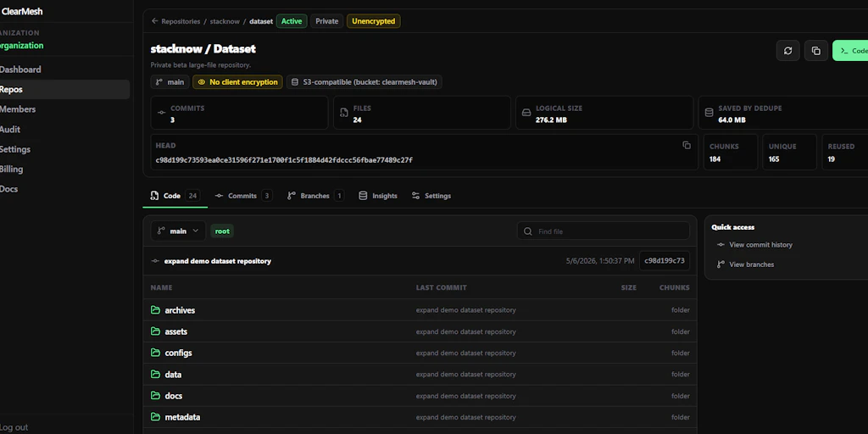Switch to the Commits tab
Viewport: 868px width, 434px height.
click(243, 196)
